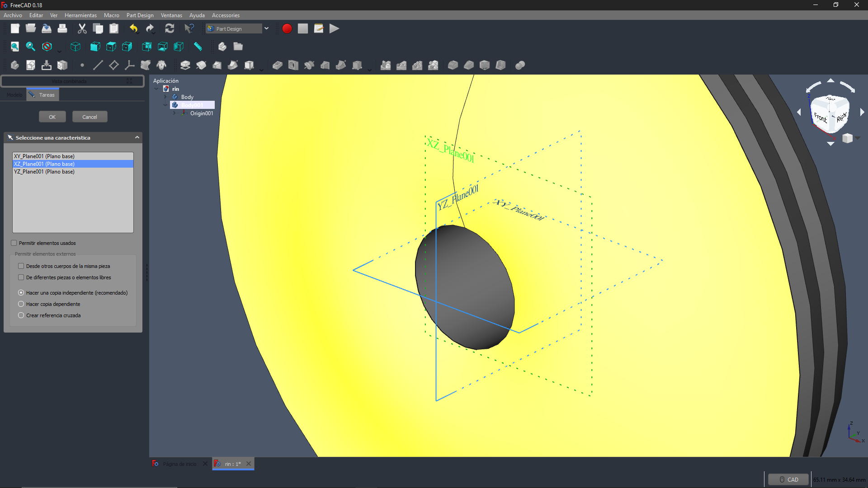Select 'Hacer copia dependiente' radio option

tap(21, 304)
